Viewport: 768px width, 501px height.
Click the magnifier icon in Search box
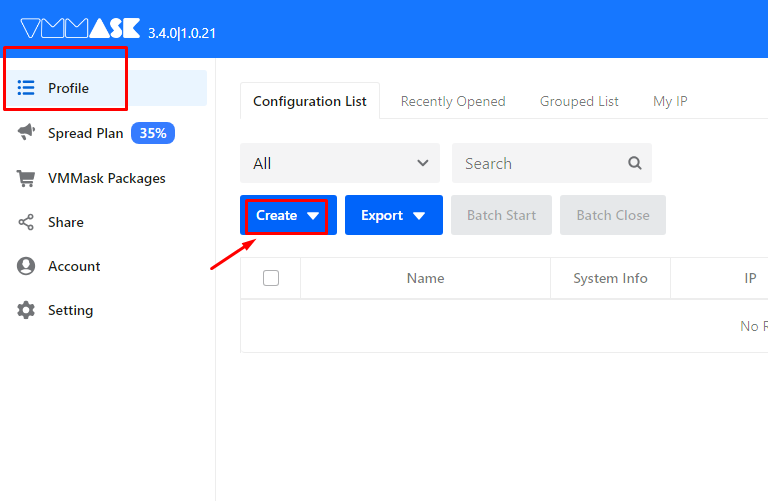pos(634,163)
